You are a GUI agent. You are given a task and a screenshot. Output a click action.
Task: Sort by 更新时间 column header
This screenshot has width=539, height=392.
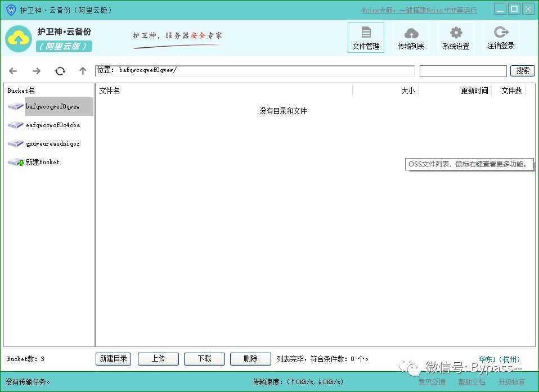[474, 91]
